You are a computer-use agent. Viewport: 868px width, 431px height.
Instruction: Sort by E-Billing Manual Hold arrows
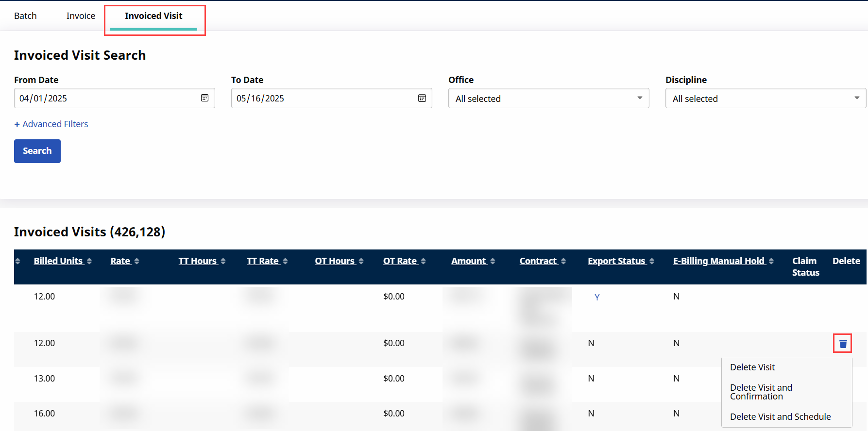pos(771,261)
